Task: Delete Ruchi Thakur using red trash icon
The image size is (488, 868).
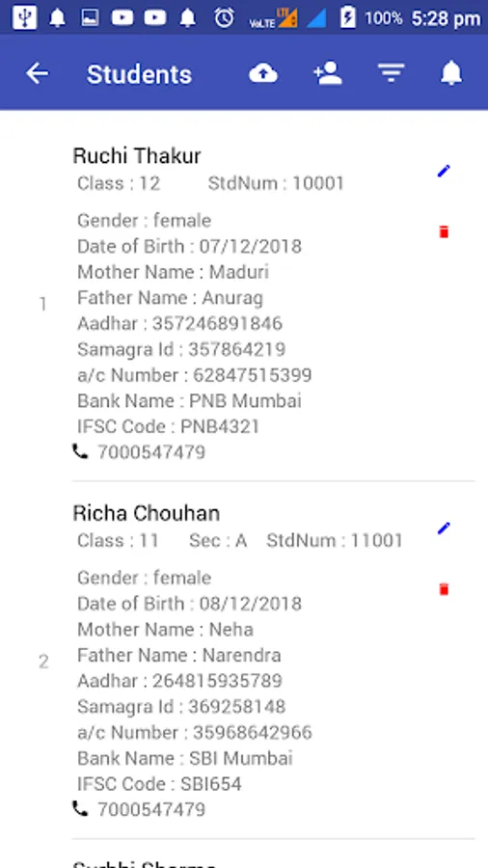Action: (444, 231)
